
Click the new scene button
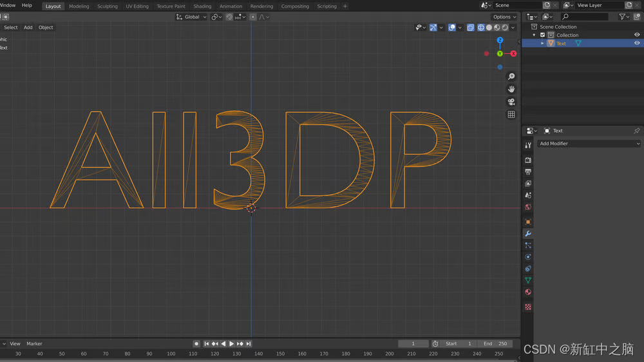(546, 5)
